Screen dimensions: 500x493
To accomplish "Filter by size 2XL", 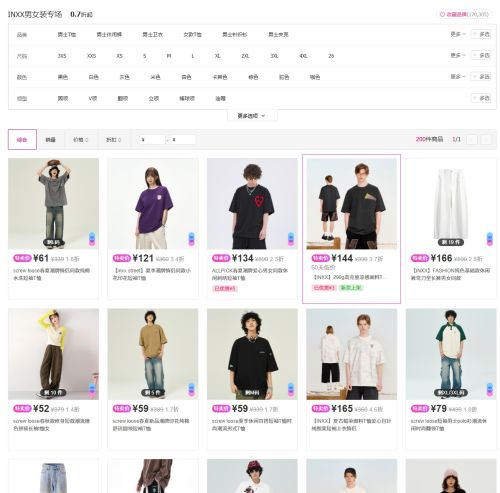I will tap(245, 56).
